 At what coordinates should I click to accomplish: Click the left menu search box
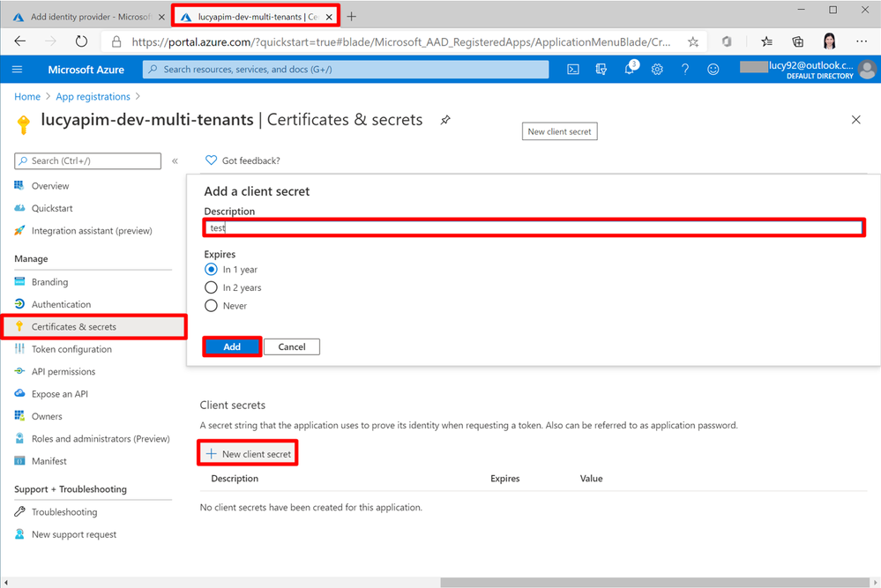click(x=87, y=161)
